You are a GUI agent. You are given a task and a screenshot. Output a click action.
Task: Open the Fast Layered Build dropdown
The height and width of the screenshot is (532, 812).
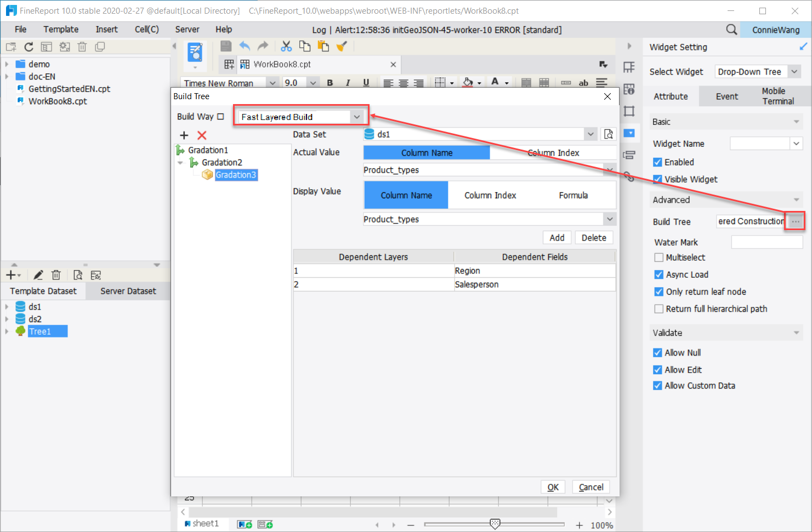click(x=357, y=117)
